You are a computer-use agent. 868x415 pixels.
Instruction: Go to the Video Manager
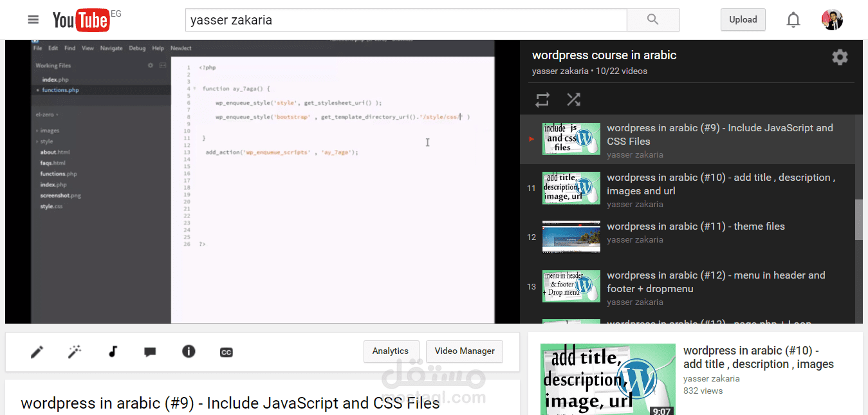coord(464,351)
